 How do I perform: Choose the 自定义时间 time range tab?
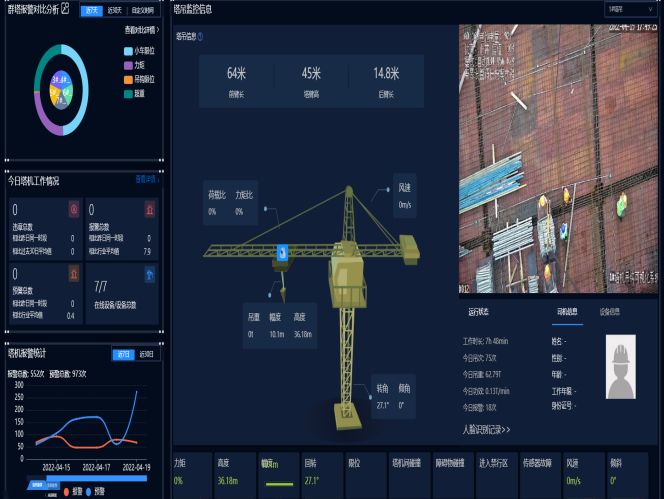click(x=143, y=10)
